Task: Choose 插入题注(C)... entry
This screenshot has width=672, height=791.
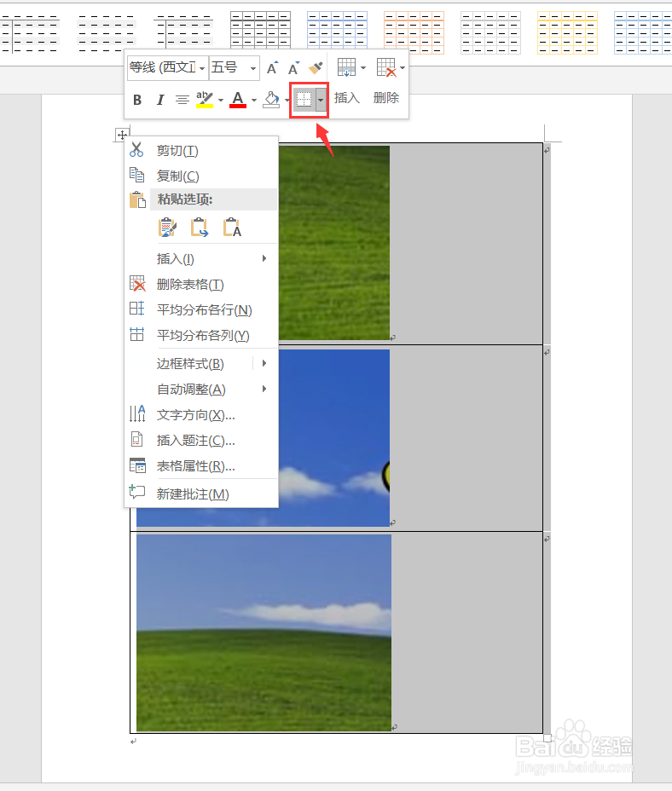Action: 196,441
